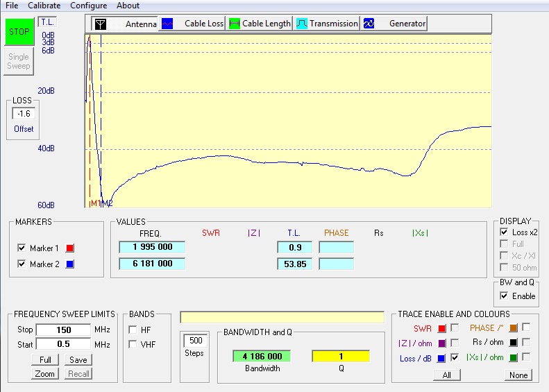Select the Generator mode icon
This screenshot has width=549, height=392.
[369, 24]
